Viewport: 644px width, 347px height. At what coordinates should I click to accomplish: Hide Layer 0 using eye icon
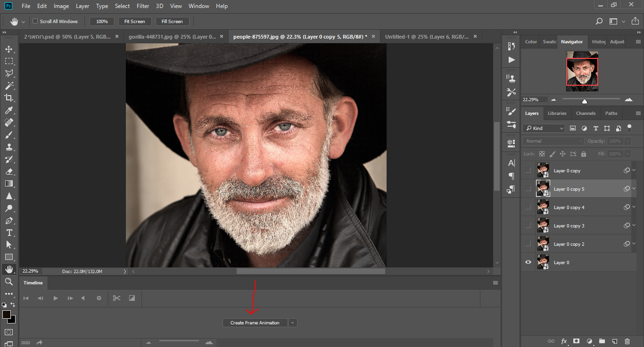pyautogui.click(x=528, y=262)
